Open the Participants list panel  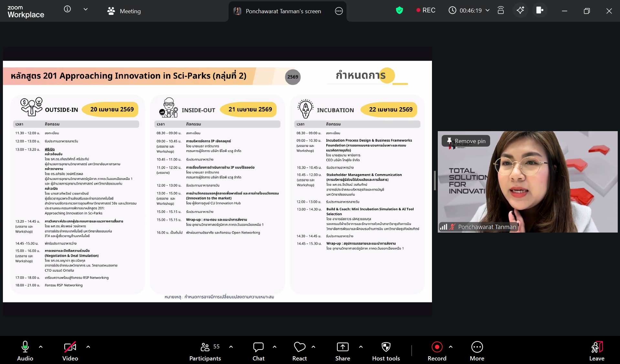pos(205,351)
